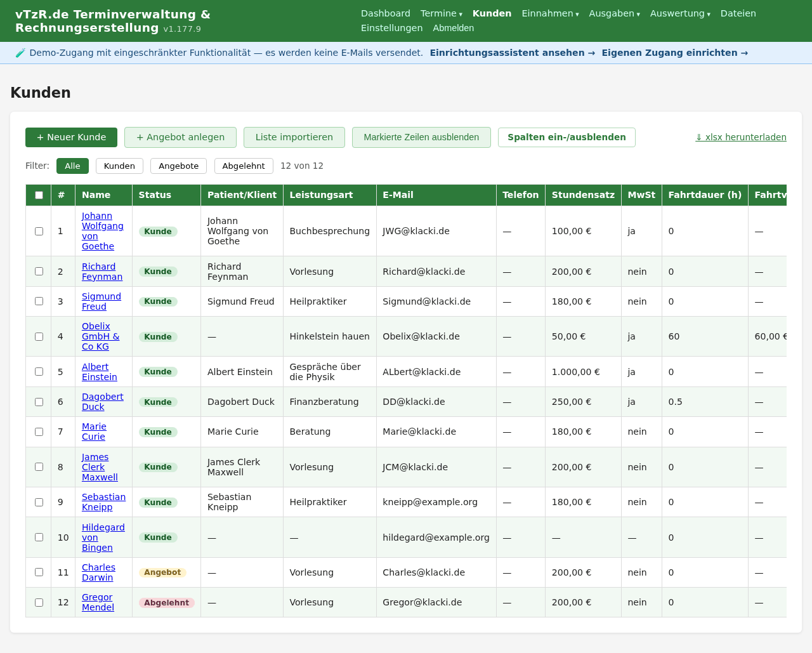
Task: Open customer Obelix GmbH & Co KG
Action: (100, 336)
